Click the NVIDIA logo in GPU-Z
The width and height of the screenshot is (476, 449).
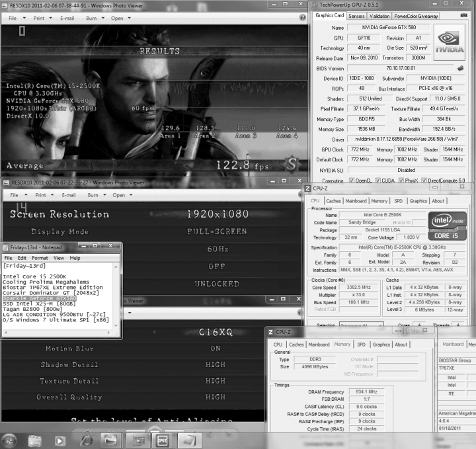(x=450, y=42)
